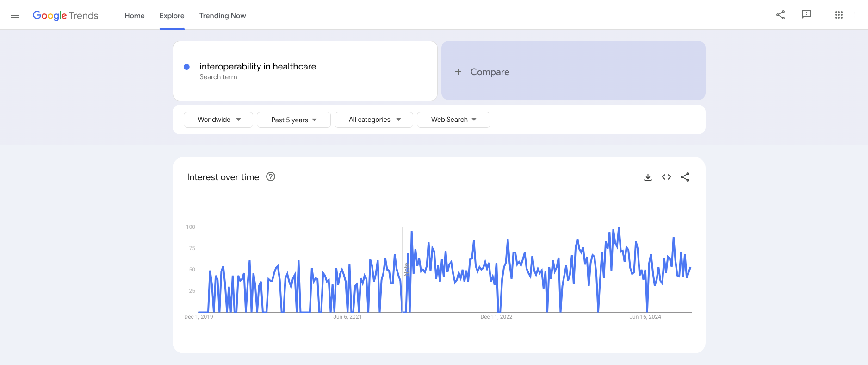Go to the Home tab
The height and width of the screenshot is (365, 868).
(x=135, y=15)
